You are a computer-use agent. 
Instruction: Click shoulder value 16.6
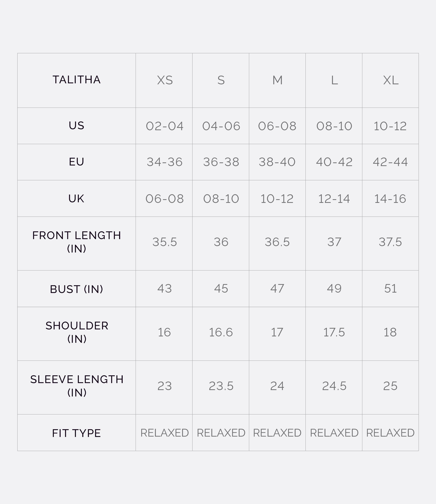pyautogui.click(x=221, y=332)
